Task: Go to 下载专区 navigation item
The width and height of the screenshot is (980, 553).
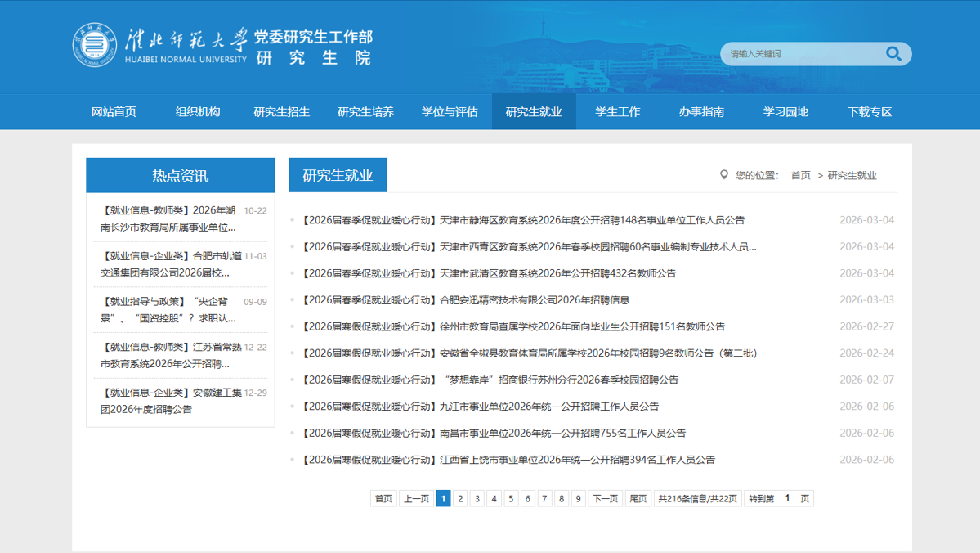Action: [870, 112]
